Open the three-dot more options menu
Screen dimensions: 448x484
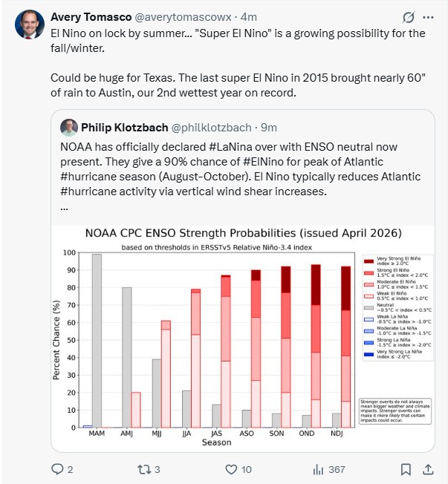[x=429, y=17]
